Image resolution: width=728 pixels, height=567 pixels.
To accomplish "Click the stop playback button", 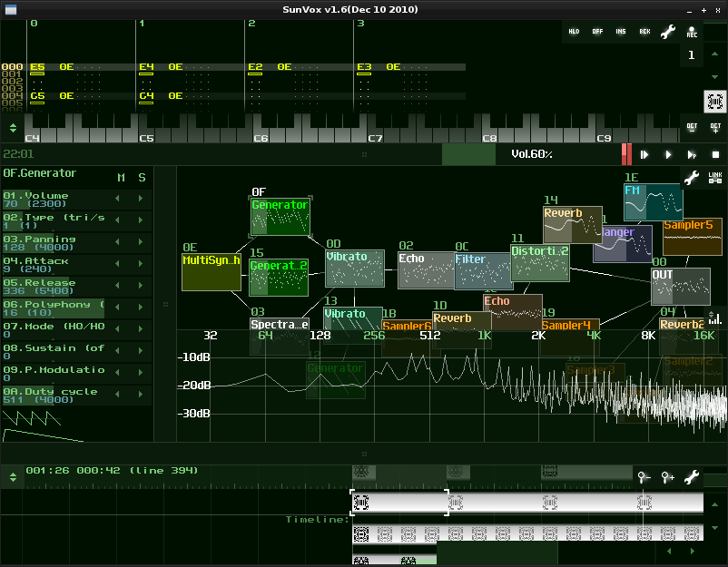I will coord(715,154).
